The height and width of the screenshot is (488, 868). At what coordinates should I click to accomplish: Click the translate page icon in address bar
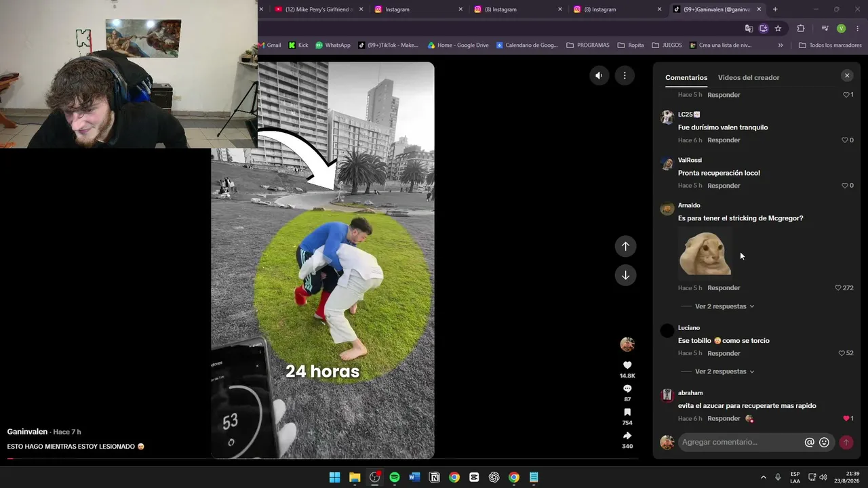point(749,28)
